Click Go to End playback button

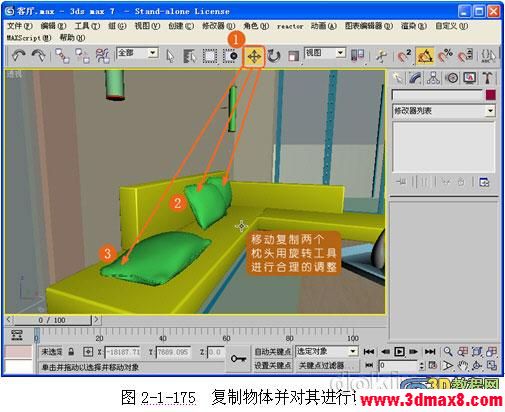430,352
